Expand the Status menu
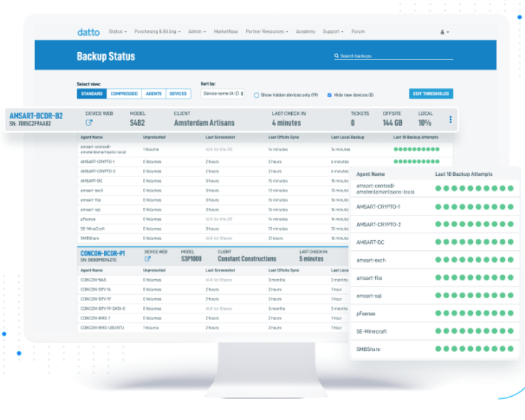The image size is (525, 420). coord(118,31)
